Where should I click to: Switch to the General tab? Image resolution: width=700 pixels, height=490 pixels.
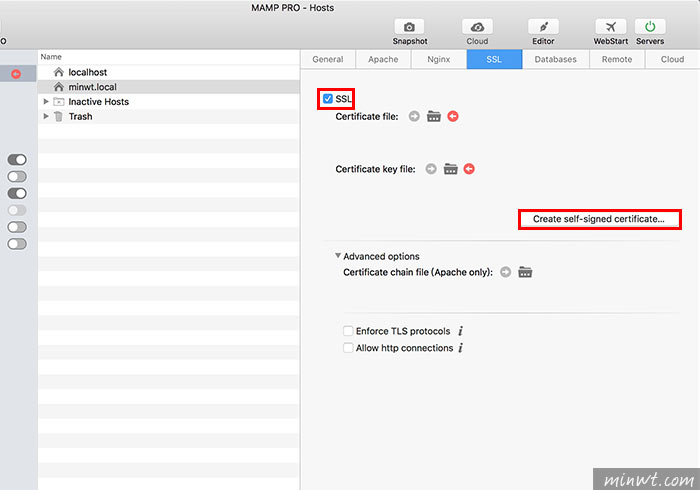(x=328, y=59)
